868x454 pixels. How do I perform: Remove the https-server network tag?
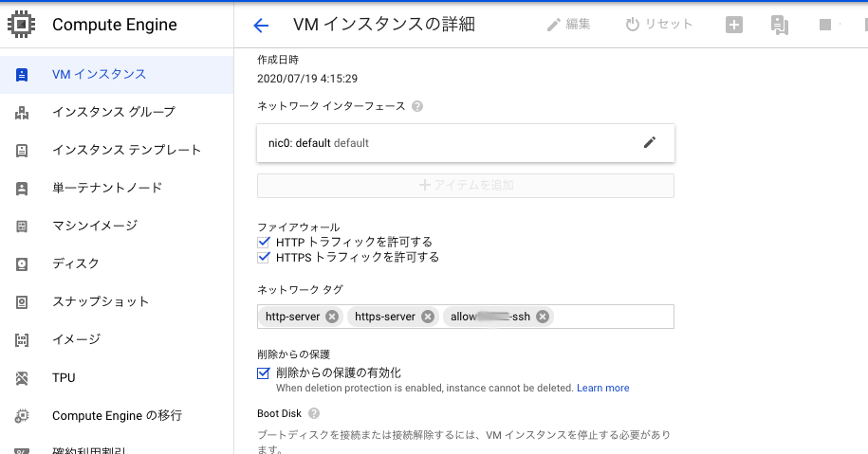(x=427, y=317)
